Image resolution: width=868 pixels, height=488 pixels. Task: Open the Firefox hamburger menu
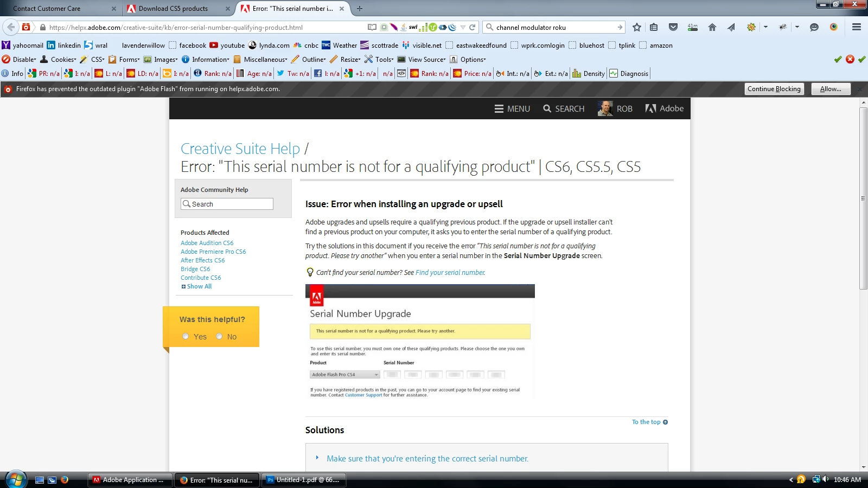857,27
